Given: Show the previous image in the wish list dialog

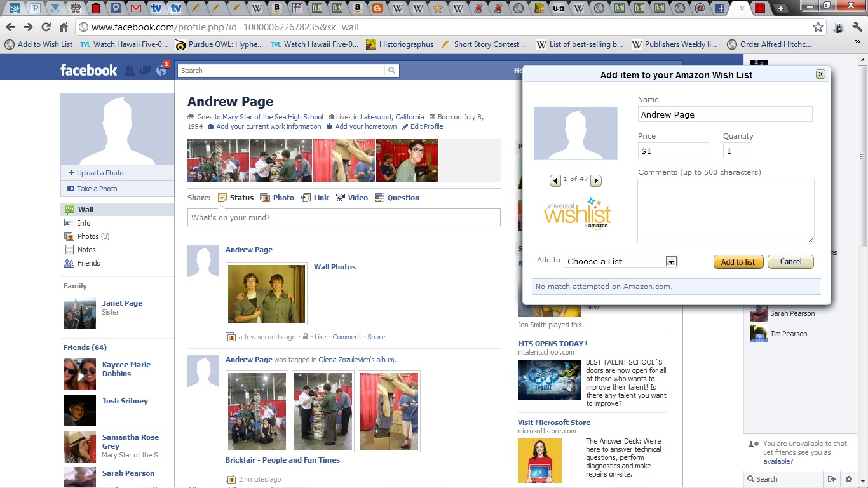Looking at the screenshot, I should [x=555, y=180].
